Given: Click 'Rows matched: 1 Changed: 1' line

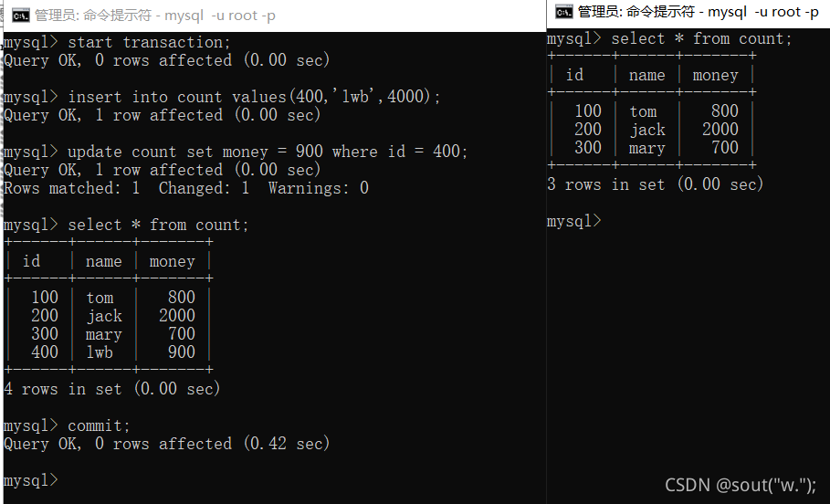Looking at the screenshot, I should (186, 188).
